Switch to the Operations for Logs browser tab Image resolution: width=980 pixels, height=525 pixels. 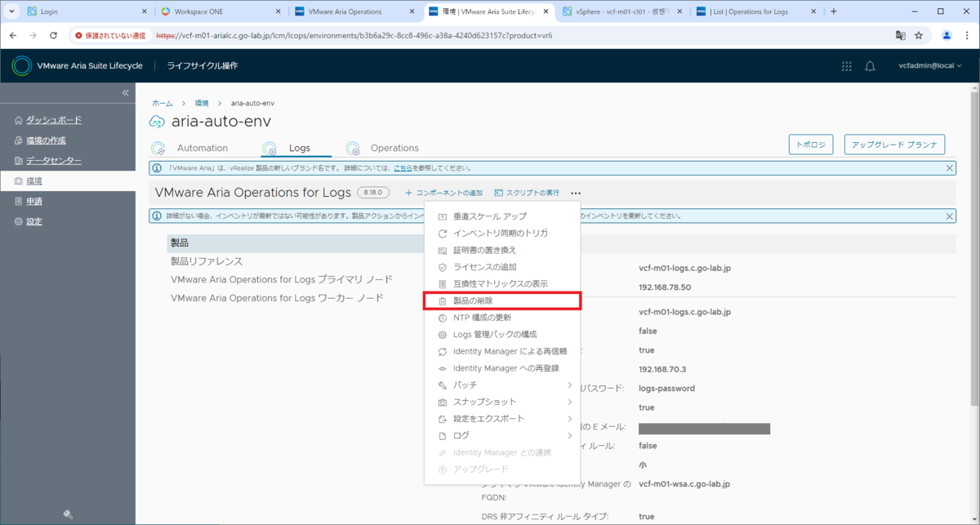click(755, 11)
